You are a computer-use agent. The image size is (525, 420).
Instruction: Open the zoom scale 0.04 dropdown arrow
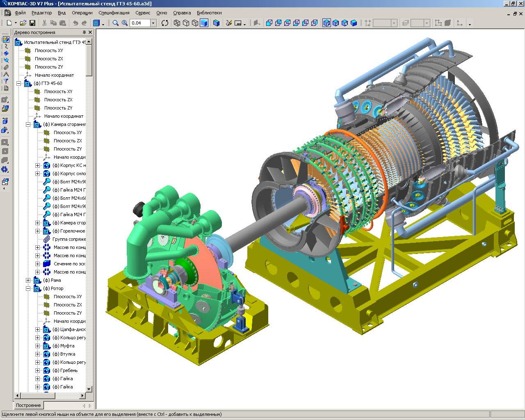pyautogui.click(x=153, y=23)
